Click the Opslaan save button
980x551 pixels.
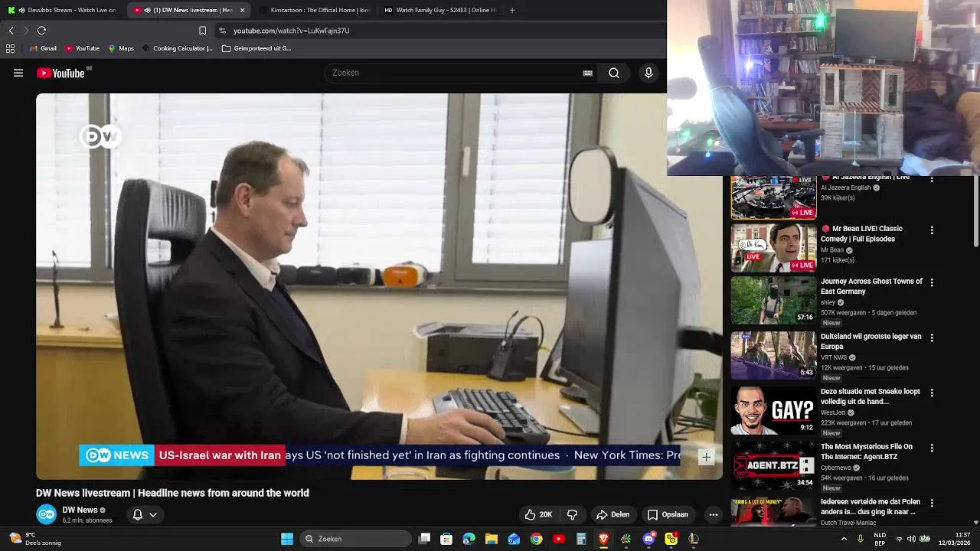coord(668,514)
